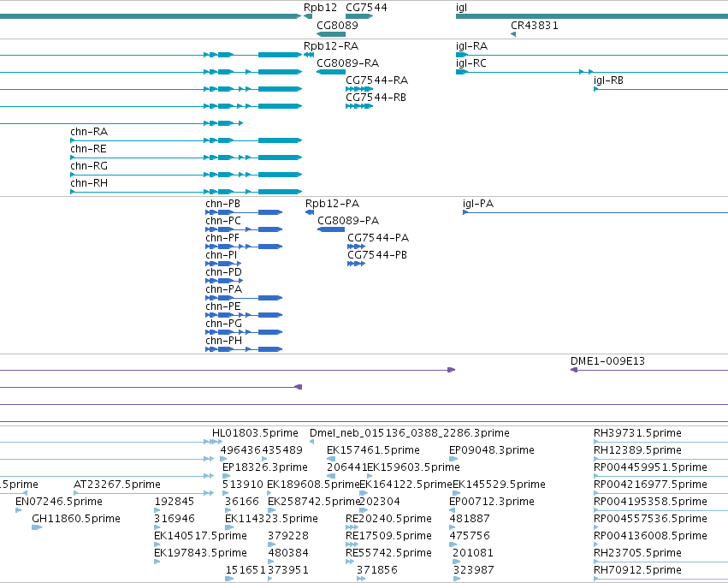Click the Rpb12-PA protein label
The image size is (728, 583).
coord(333,204)
